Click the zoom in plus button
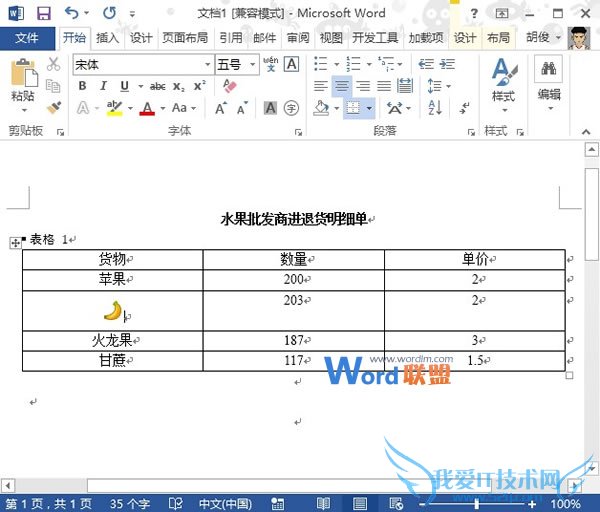 click(x=532, y=504)
